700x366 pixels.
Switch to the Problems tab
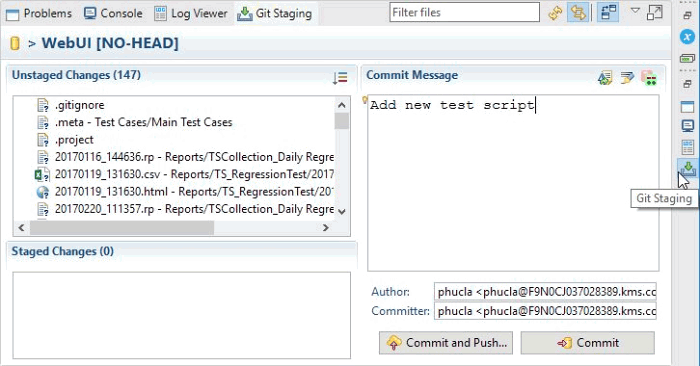(39, 13)
